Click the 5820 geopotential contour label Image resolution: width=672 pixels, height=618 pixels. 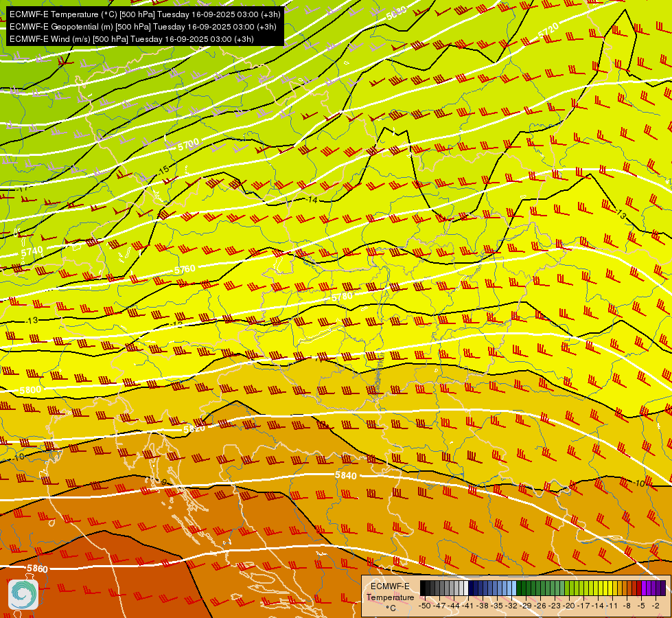click(x=194, y=428)
